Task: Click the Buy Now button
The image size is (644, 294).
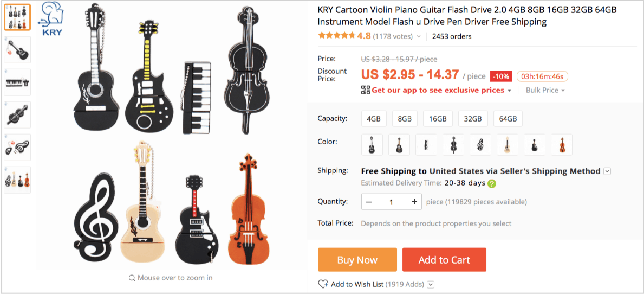Action: pyautogui.click(x=357, y=260)
